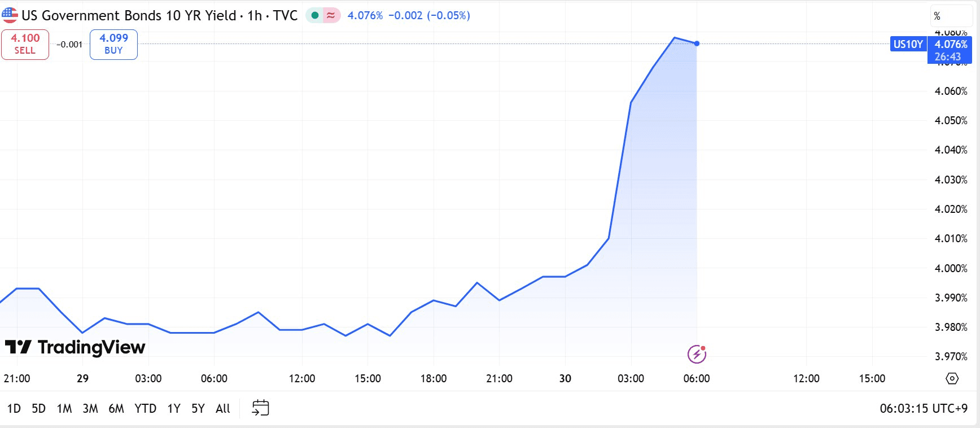Viewport: 980px width, 428px height.
Task: Click the 4.100 SELL button
Action: tap(25, 44)
